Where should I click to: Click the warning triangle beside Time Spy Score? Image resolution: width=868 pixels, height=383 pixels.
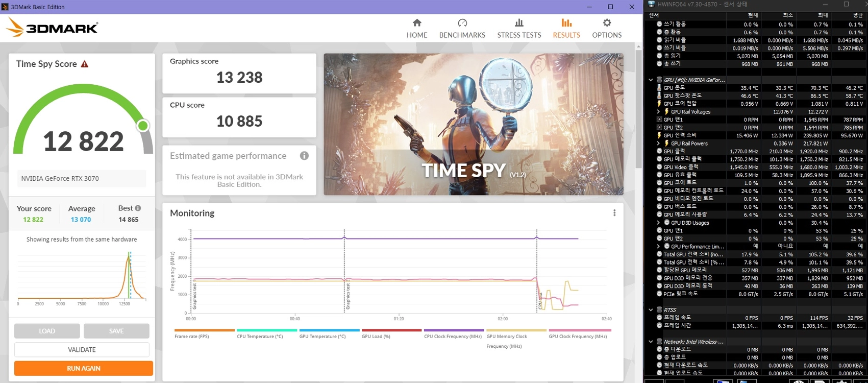(85, 64)
